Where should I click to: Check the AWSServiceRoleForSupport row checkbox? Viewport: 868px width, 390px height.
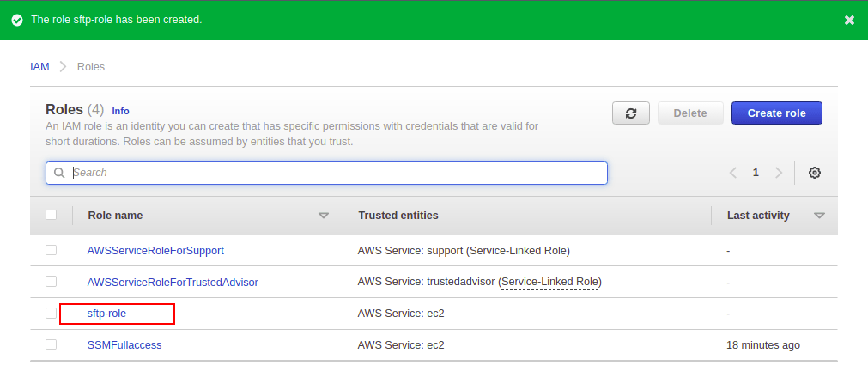[51, 250]
